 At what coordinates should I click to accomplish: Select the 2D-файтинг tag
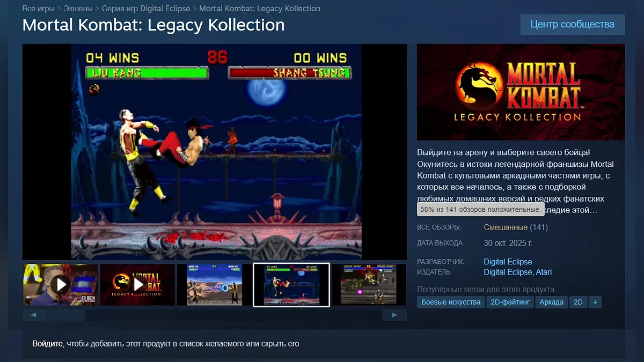pos(510,302)
